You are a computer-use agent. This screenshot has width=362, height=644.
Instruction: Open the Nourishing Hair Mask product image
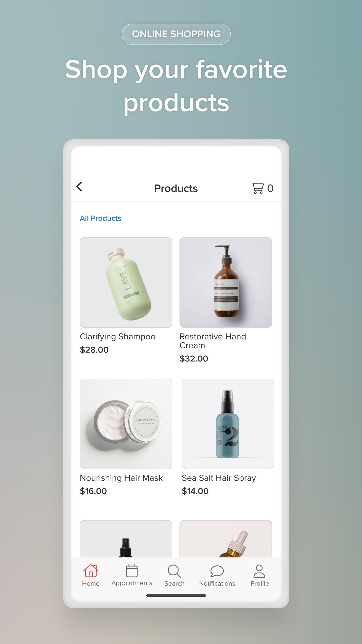[126, 424]
